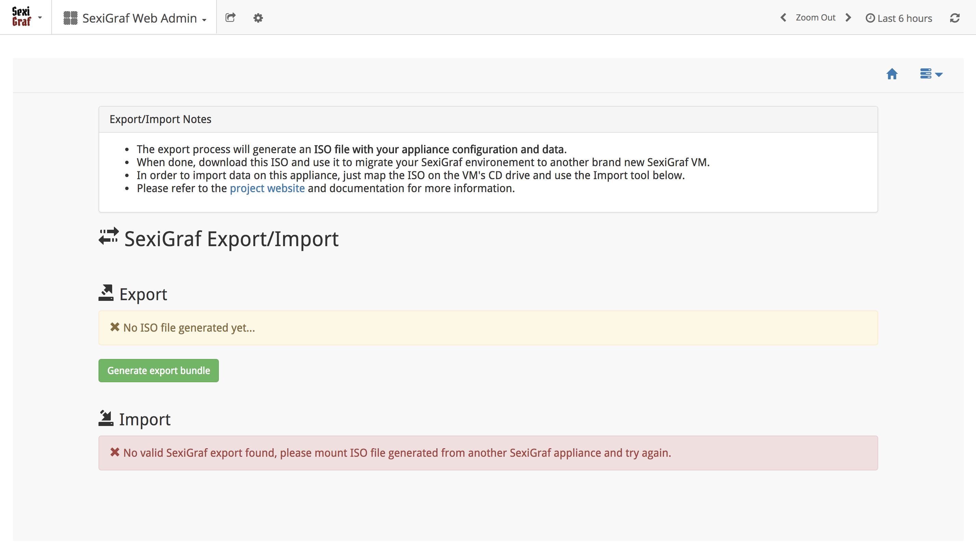Go to home via house icon
Image resolution: width=976 pixels, height=560 pixels.
[x=892, y=74]
